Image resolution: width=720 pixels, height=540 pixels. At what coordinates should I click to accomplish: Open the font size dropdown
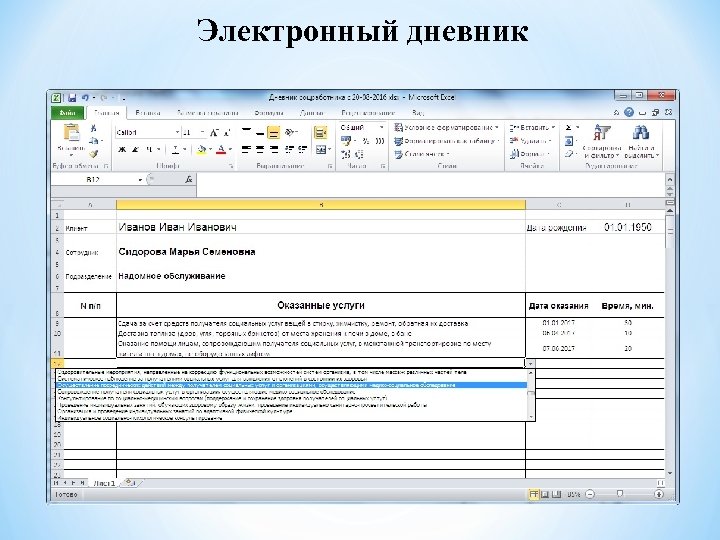coord(202,133)
